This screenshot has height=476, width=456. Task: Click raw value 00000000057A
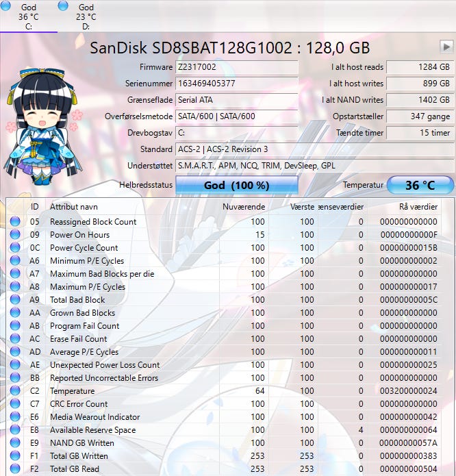click(408, 443)
